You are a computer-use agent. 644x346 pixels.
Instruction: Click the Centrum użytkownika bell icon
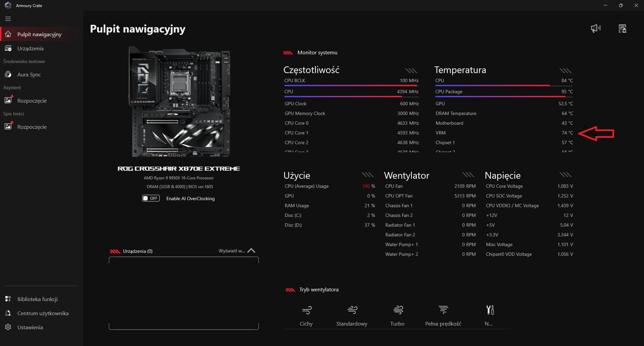click(8, 313)
